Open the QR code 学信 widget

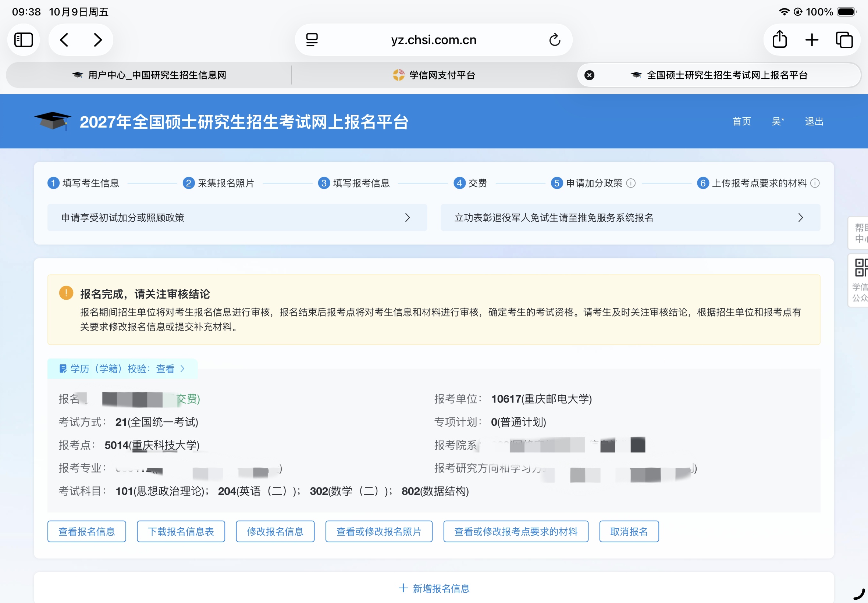[x=858, y=280]
